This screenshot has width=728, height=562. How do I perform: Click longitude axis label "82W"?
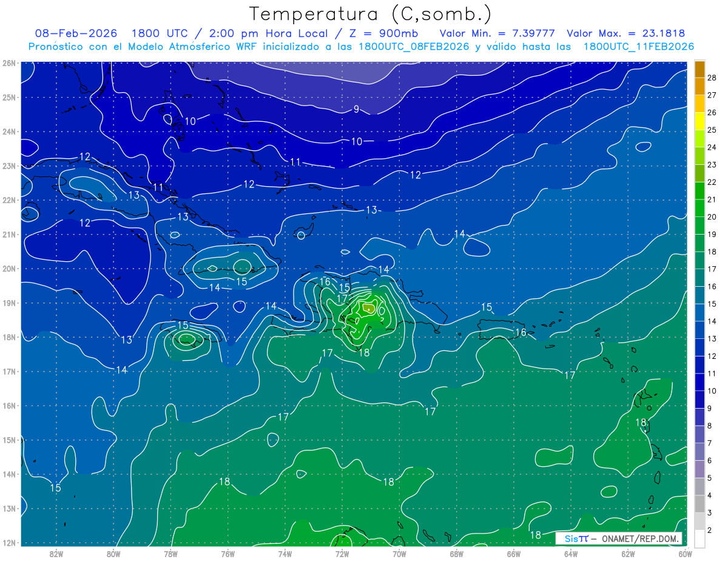point(56,554)
